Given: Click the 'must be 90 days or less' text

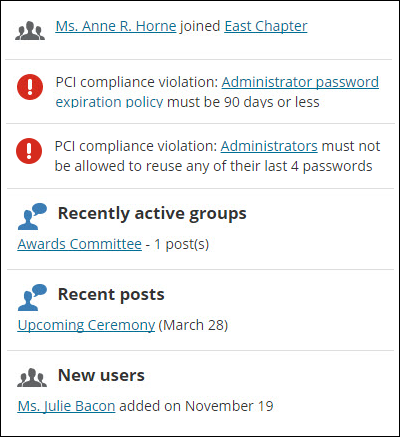Looking at the screenshot, I should (x=243, y=101).
